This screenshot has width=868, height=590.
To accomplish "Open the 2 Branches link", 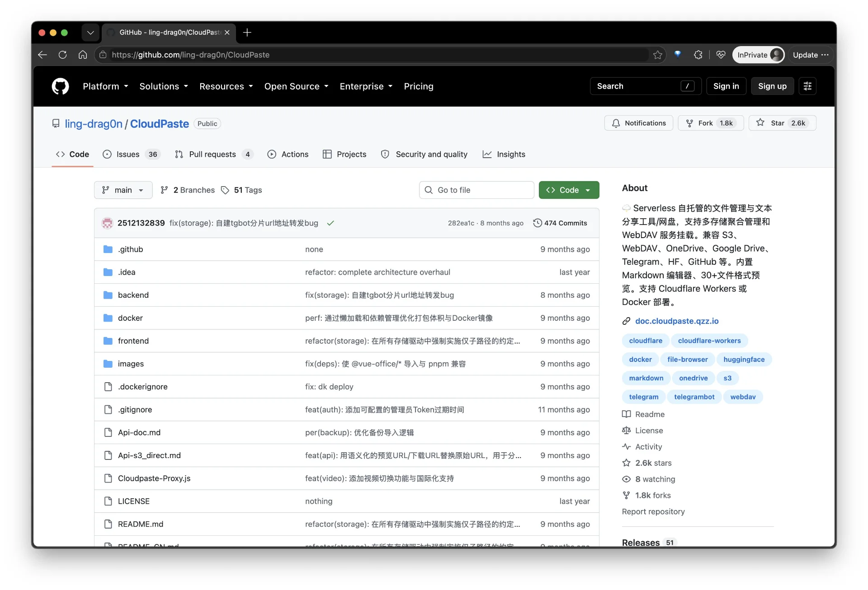I will coord(188,190).
